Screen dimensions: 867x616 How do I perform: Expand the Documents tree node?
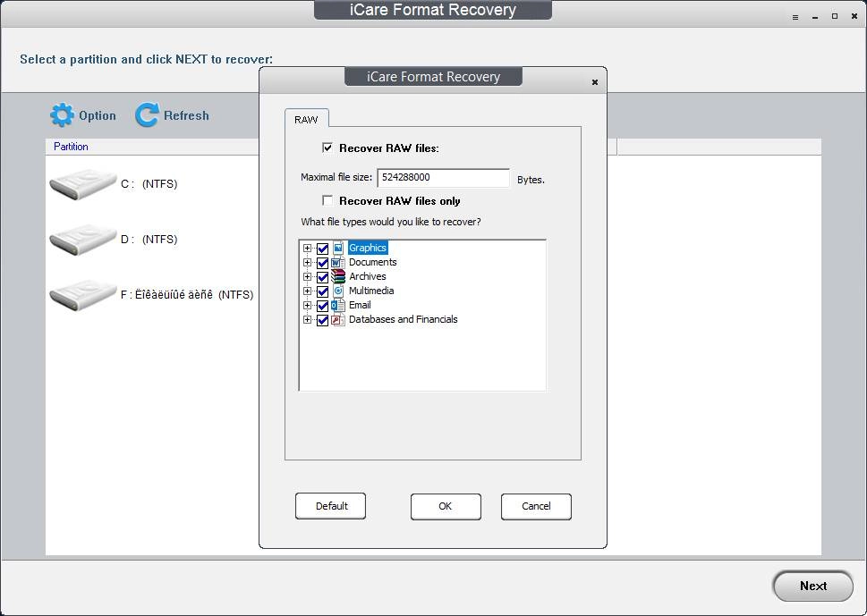point(308,263)
